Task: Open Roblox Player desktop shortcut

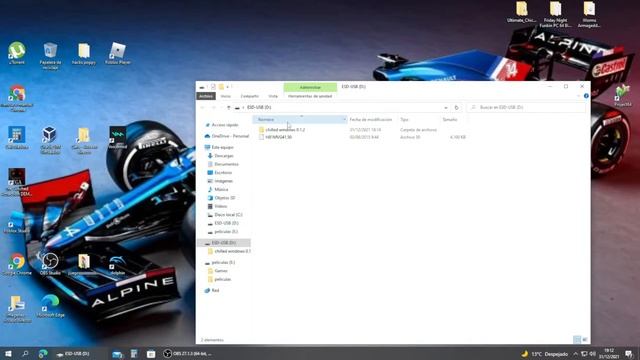Action: (118, 53)
